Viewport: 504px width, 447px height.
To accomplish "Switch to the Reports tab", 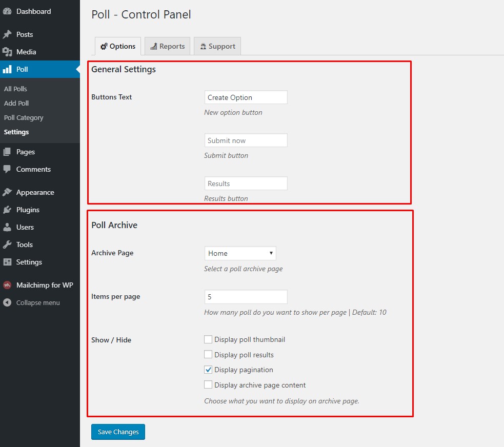I will (x=167, y=46).
